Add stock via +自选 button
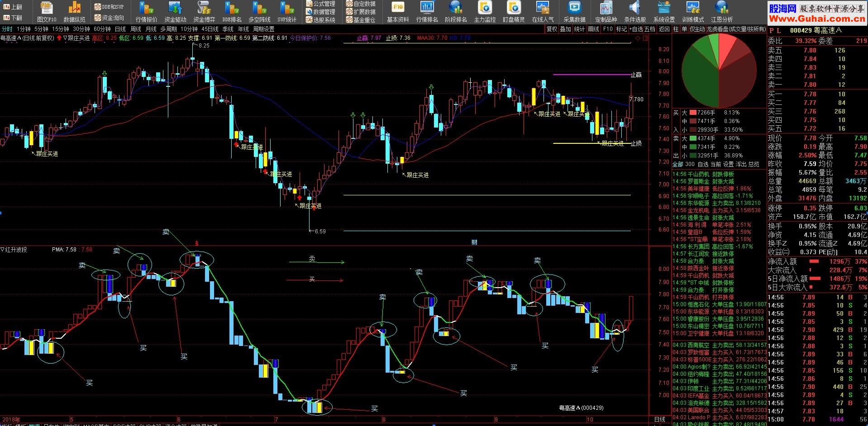The width and height of the screenshot is (868, 426). pos(635,29)
